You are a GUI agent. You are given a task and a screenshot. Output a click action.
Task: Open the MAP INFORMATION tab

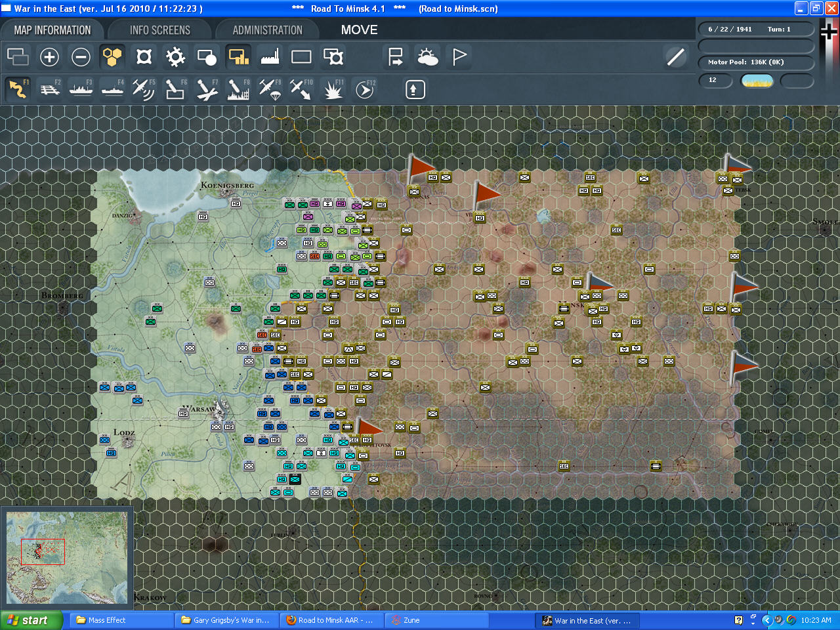tap(52, 30)
